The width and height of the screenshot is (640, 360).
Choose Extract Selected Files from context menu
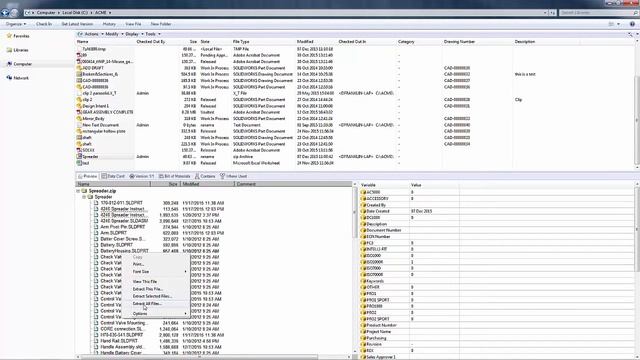(156, 296)
